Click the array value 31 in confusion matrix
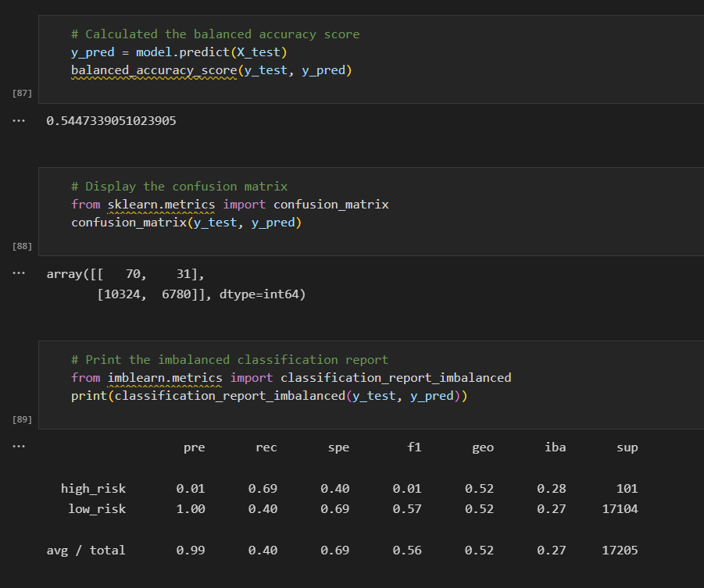The width and height of the screenshot is (704, 588). [x=183, y=274]
